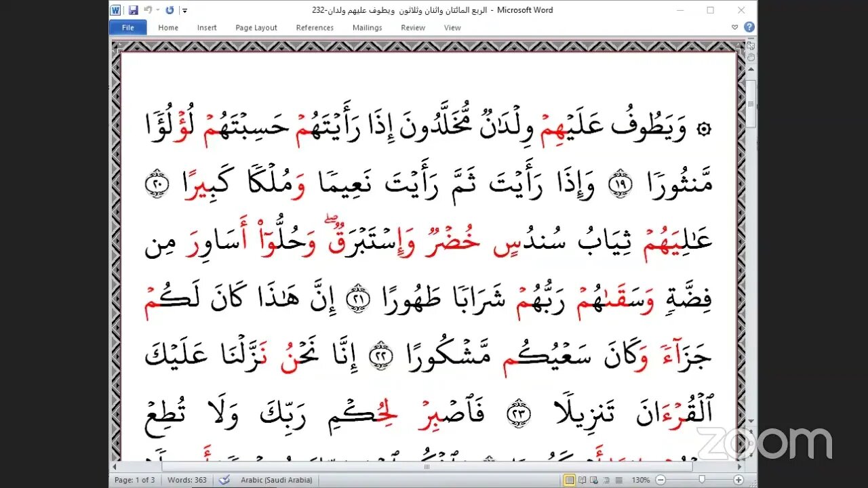This screenshot has height=488, width=868.
Task: Click the verse 21 end-of-ayah marker
Action: 357,299
